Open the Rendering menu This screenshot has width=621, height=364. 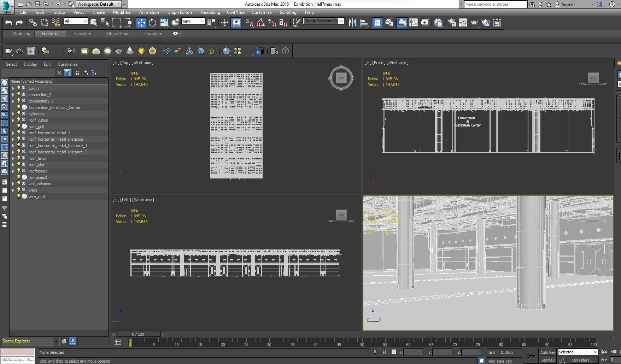click(210, 12)
